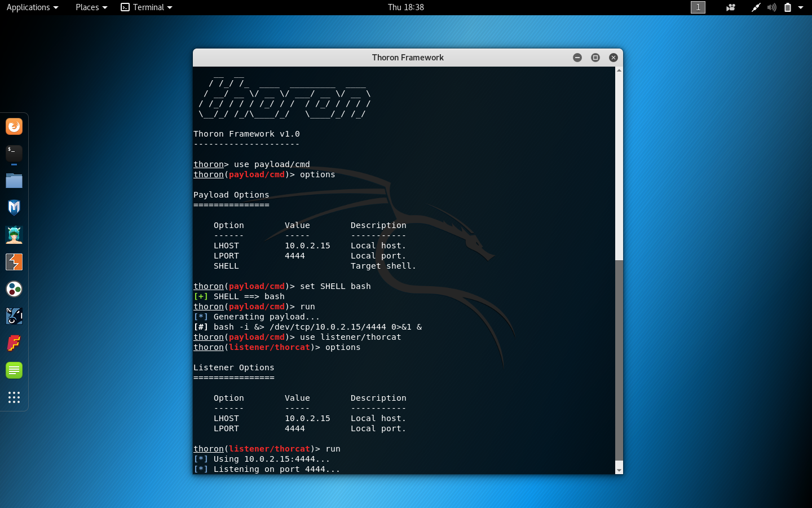The width and height of the screenshot is (812, 508).
Task: Click the Thoron Framework title bar
Action: click(x=408, y=58)
